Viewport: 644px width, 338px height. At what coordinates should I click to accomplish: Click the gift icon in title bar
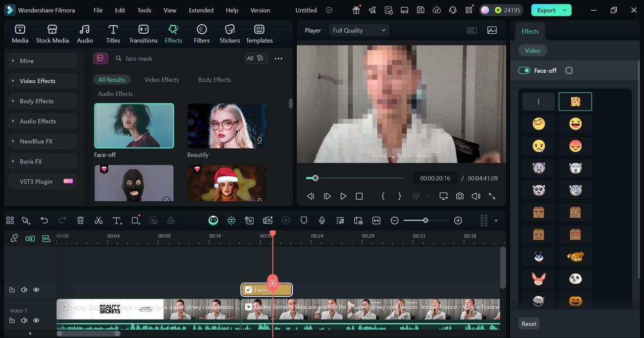tap(356, 10)
